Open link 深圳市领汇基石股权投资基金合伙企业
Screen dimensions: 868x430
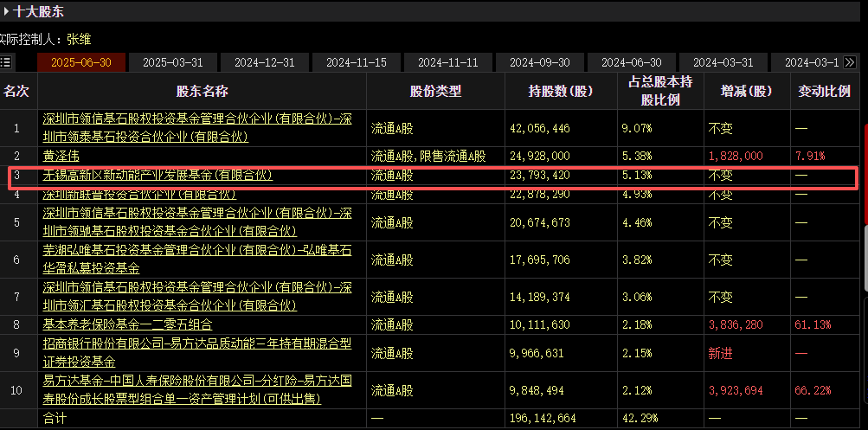point(197,297)
